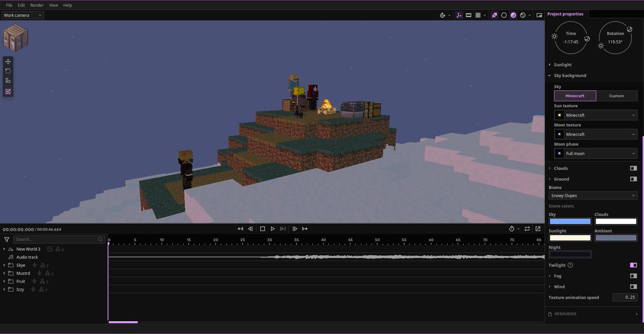Open the Help menu

click(68, 5)
